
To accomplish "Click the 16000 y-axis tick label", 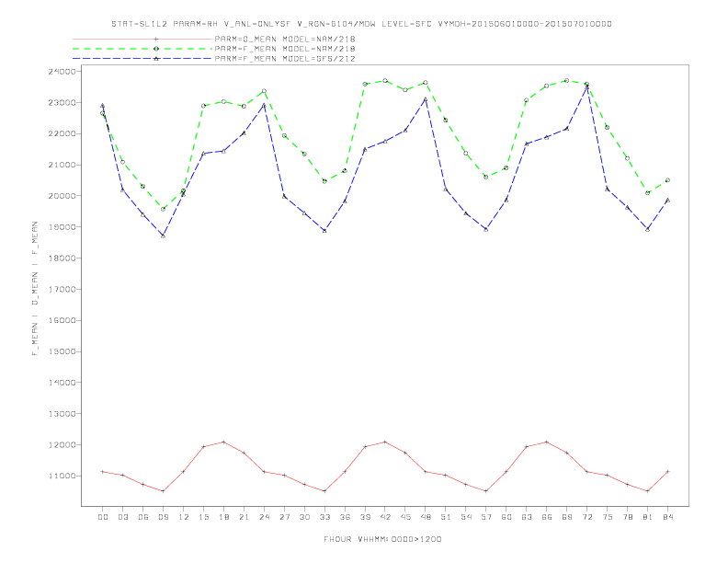I will (x=62, y=320).
